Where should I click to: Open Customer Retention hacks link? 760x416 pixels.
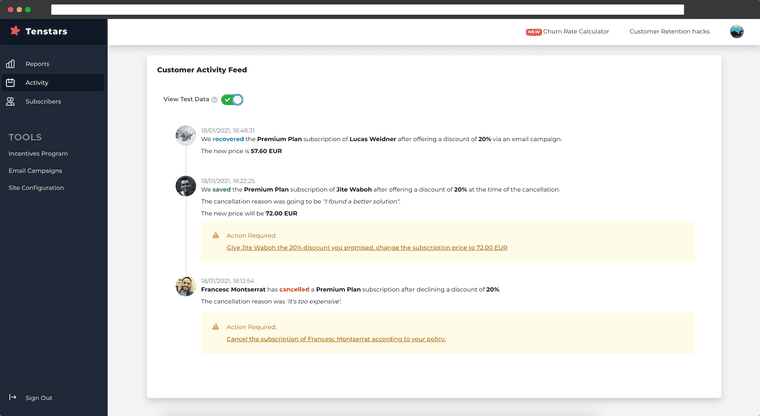click(x=669, y=32)
